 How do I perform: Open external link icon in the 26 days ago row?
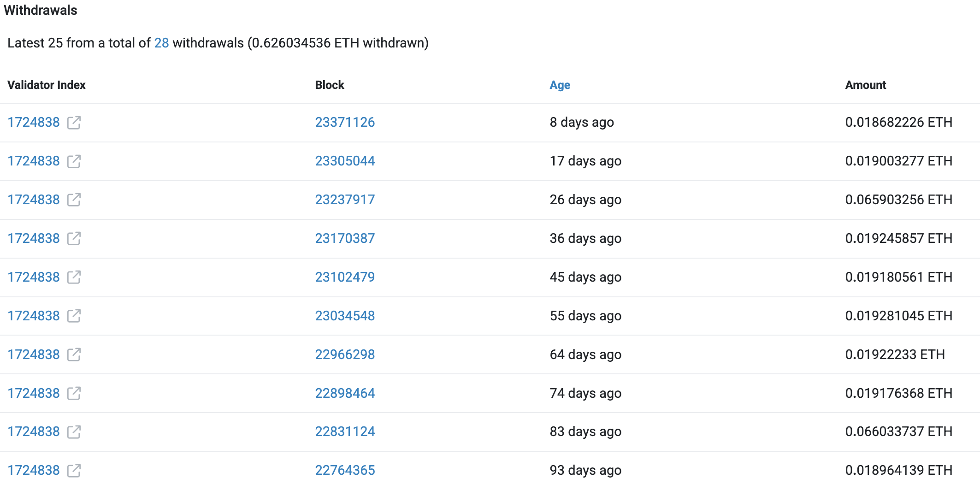pyautogui.click(x=74, y=200)
